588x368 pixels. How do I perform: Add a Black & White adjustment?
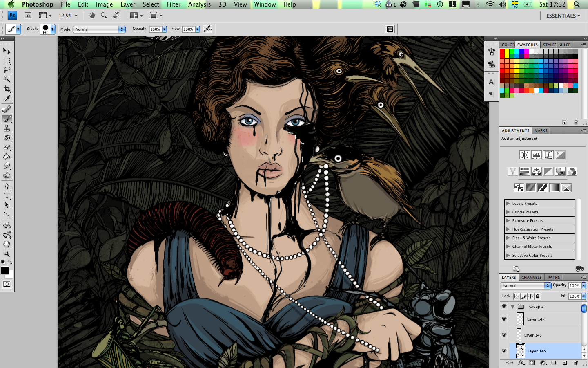tap(548, 171)
